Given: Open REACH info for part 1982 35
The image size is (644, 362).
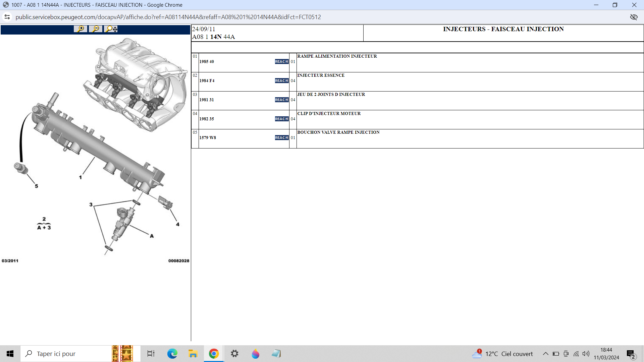Looking at the screenshot, I should pos(281,119).
